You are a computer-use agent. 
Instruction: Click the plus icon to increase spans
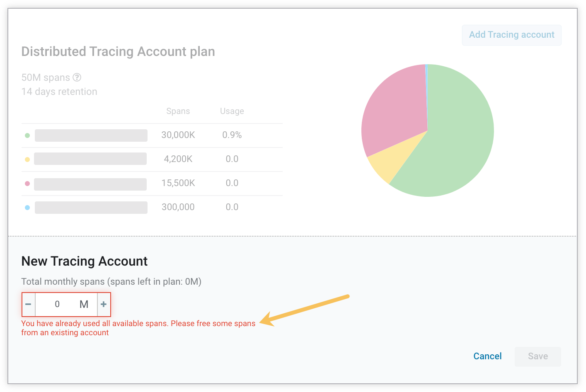point(104,304)
